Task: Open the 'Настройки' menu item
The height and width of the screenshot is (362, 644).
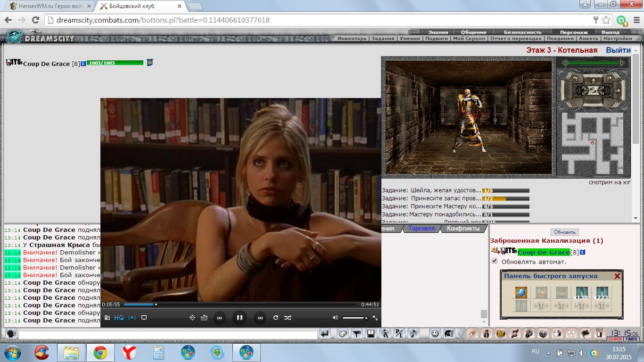Action: [x=618, y=39]
